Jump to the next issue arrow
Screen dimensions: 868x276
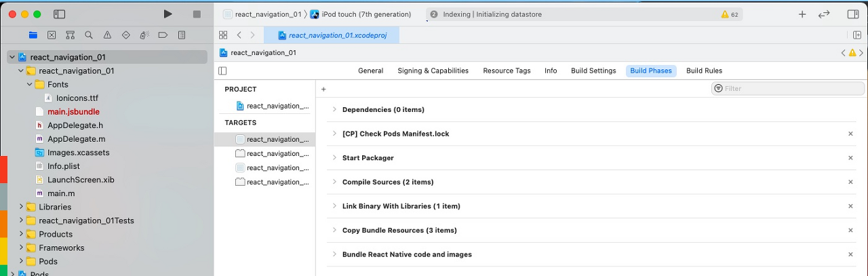click(862, 52)
